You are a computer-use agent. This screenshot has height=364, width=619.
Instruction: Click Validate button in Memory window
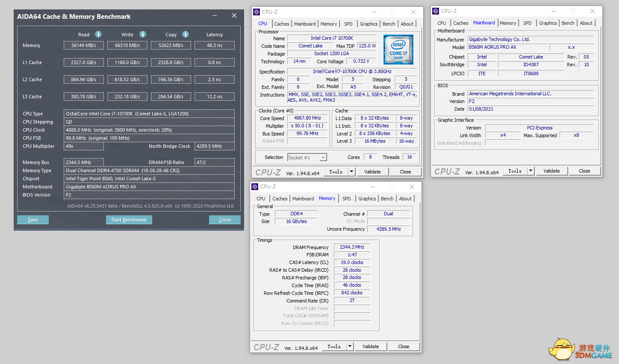coord(371,346)
